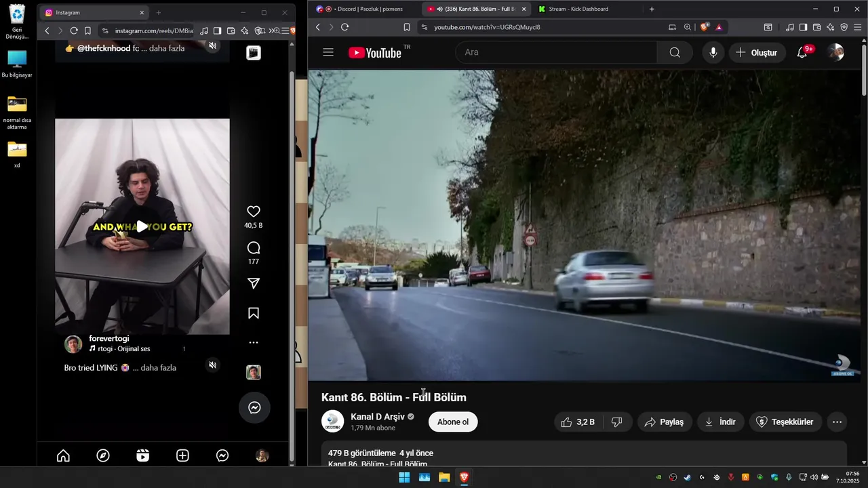Reload the Instagram page
This screenshot has height=488, width=868.
point(74,30)
